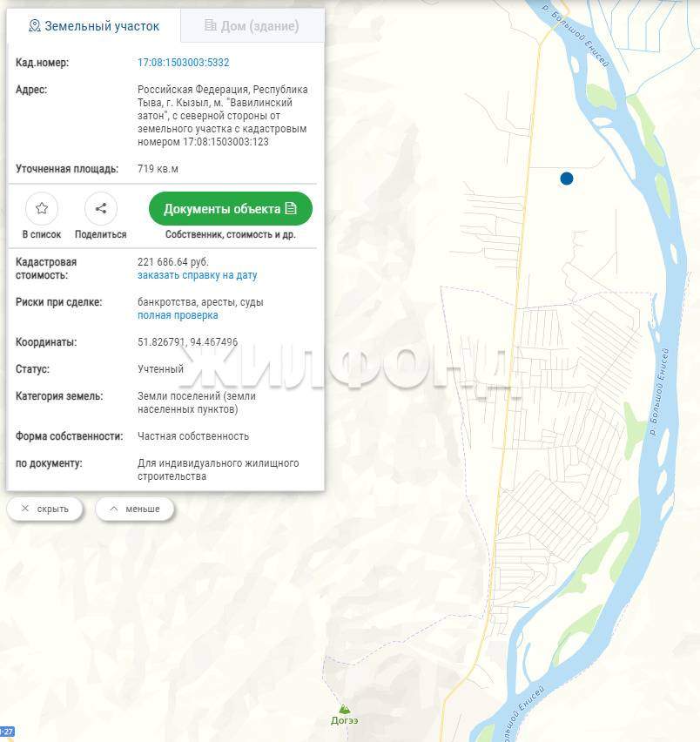Click the land category Земли поселений text

[197, 402]
